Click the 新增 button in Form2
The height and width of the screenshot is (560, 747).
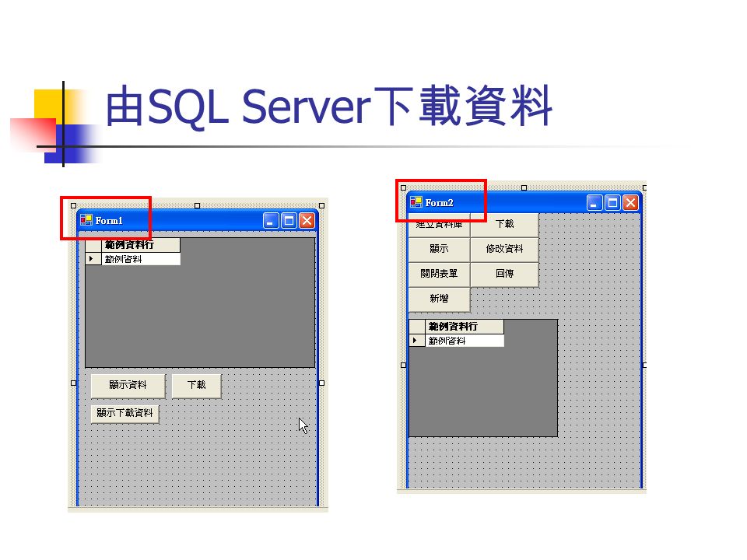pyautogui.click(x=439, y=299)
